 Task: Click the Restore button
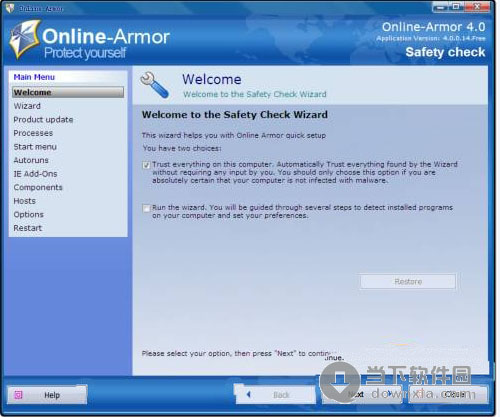(x=408, y=282)
